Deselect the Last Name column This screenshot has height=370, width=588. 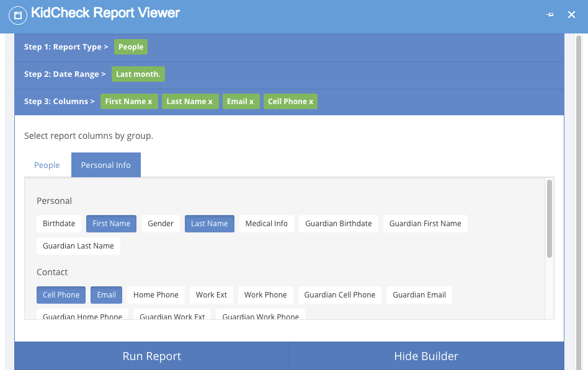209,224
